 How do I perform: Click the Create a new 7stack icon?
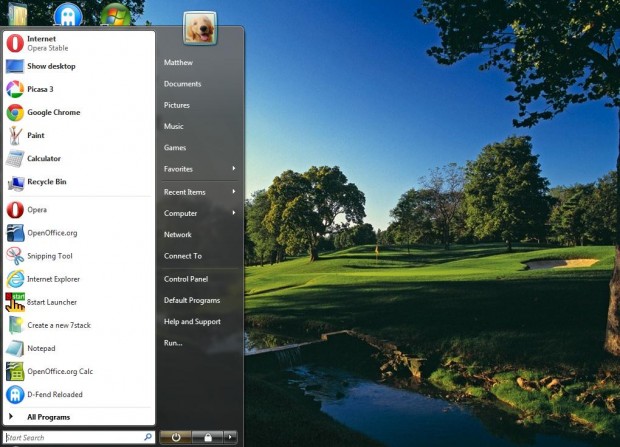tap(16, 325)
